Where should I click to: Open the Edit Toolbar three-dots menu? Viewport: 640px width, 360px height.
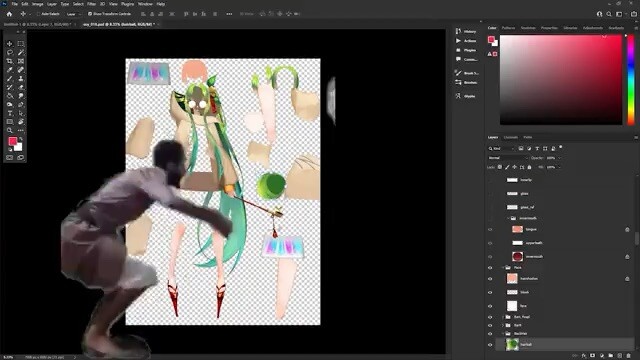tap(20, 131)
